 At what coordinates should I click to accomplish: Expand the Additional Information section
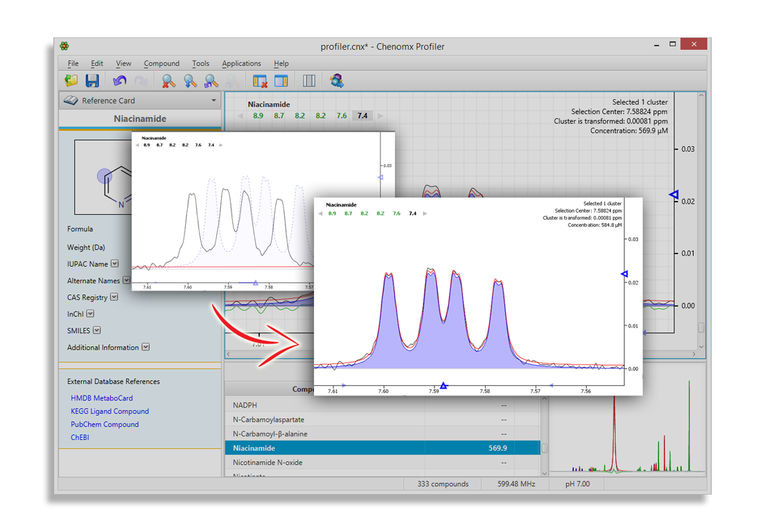click(146, 348)
